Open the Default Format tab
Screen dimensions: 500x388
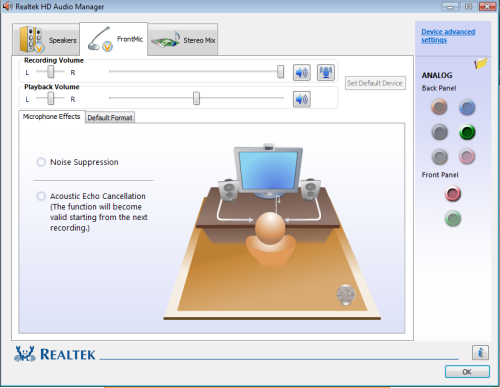(x=110, y=118)
